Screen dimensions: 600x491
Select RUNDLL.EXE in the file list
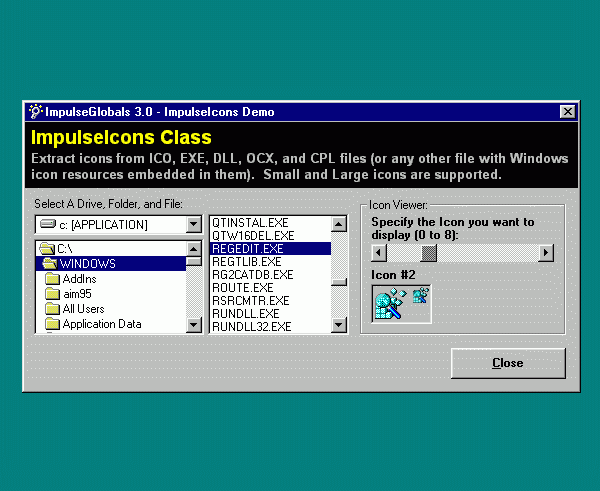point(271,314)
